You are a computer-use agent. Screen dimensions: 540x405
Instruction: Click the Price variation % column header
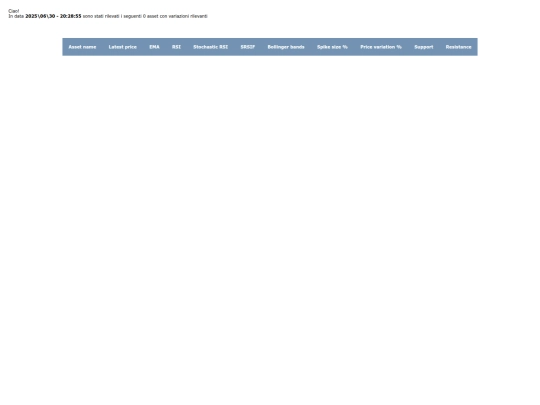click(381, 47)
